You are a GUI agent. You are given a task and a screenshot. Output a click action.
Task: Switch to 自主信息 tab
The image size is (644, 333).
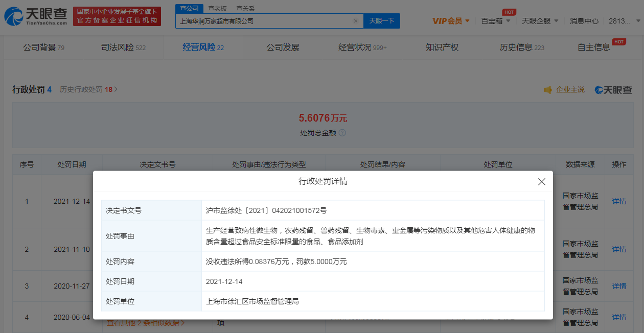(x=594, y=47)
